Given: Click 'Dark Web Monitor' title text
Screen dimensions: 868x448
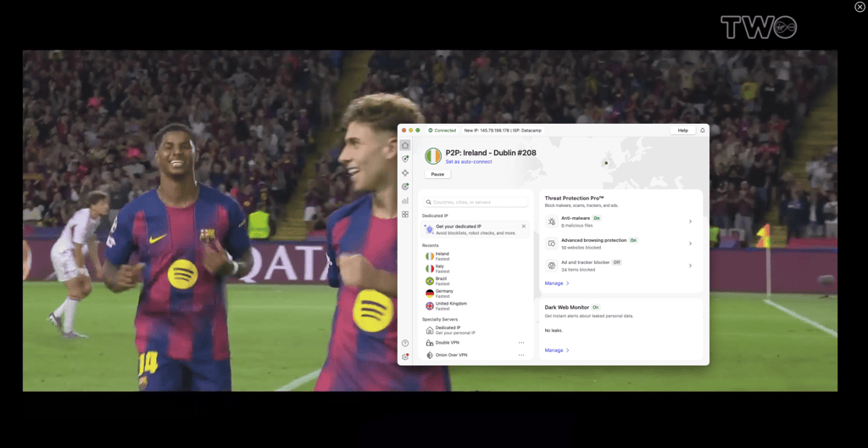Looking at the screenshot, I should tap(566, 307).
